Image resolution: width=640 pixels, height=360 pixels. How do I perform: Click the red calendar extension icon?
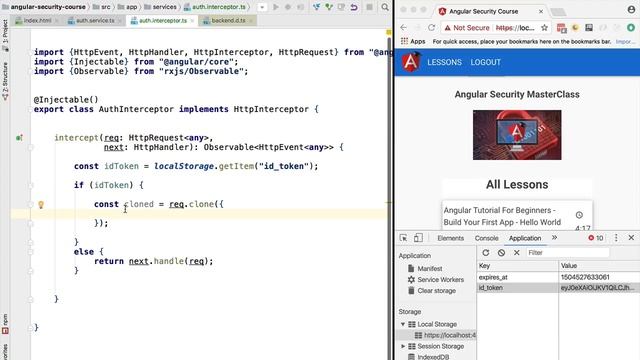click(562, 28)
